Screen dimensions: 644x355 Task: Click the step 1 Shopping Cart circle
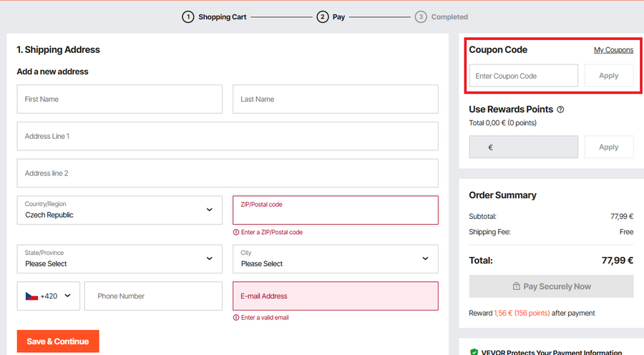click(x=187, y=16)
